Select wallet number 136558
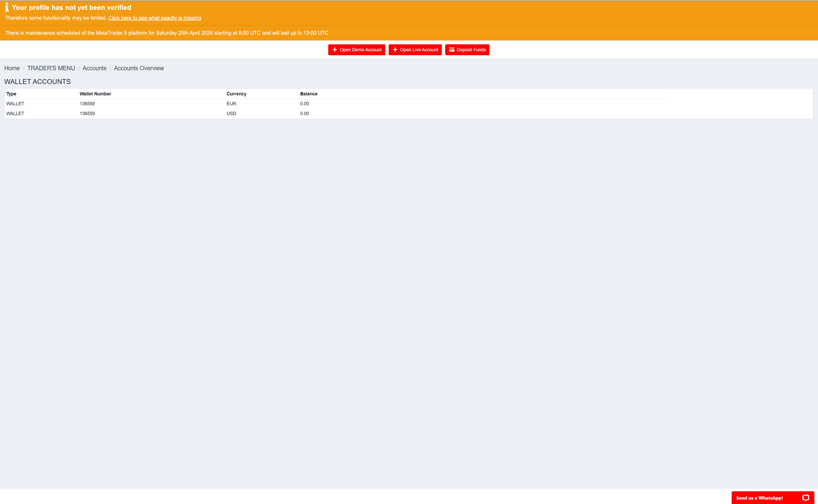 (x=87, y=104)
